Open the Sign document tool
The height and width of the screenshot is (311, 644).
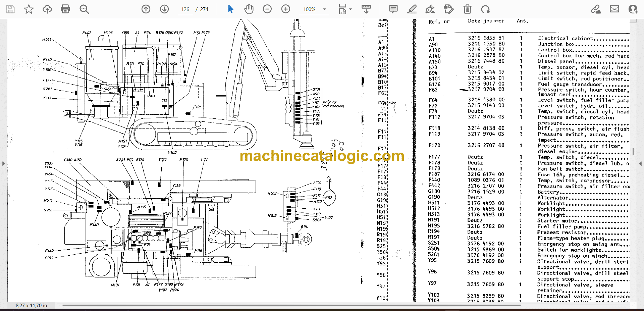click(x=430, y=9)
